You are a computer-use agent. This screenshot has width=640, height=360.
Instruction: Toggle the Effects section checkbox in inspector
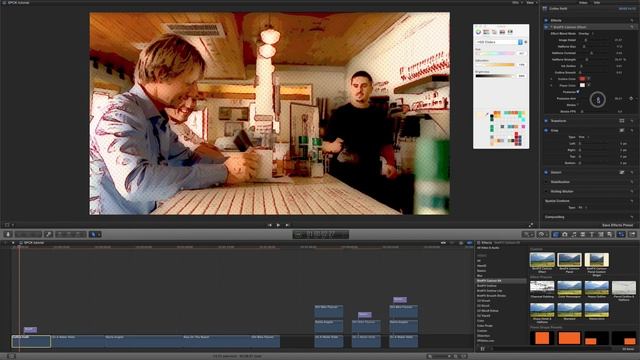click(546, 20)
